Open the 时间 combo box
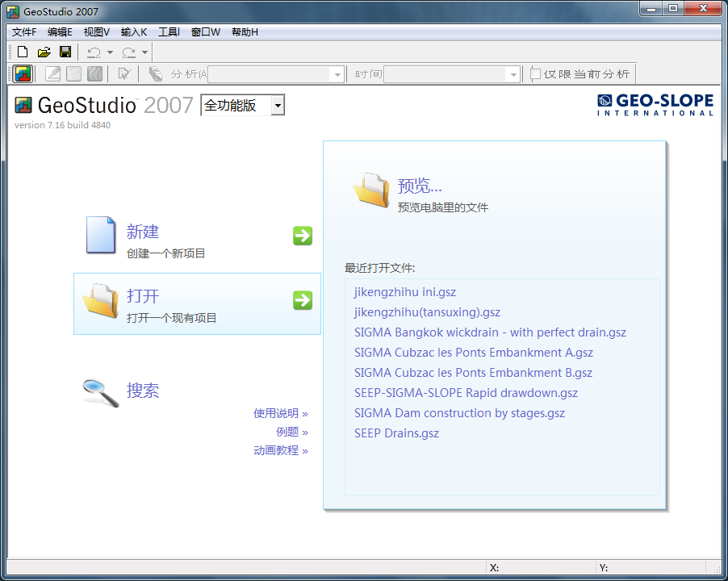 coord(452,74)
